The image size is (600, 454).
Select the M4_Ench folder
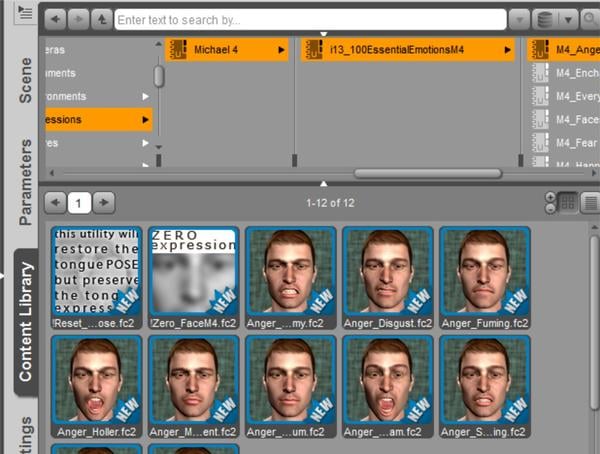564,73
